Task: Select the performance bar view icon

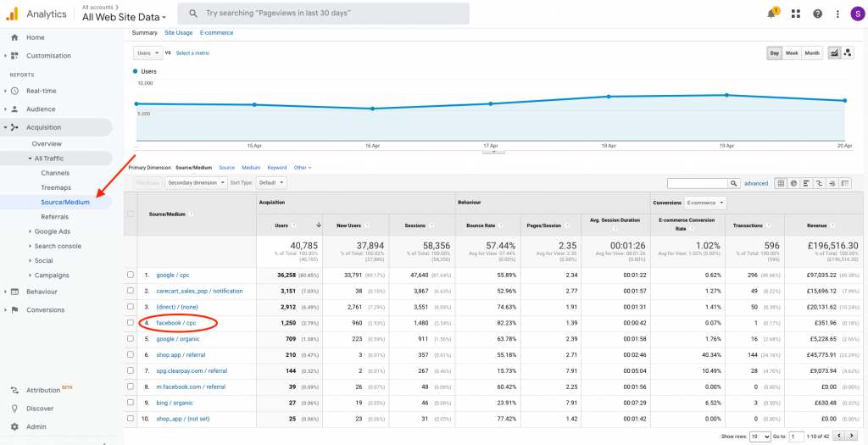Action: 807,183
